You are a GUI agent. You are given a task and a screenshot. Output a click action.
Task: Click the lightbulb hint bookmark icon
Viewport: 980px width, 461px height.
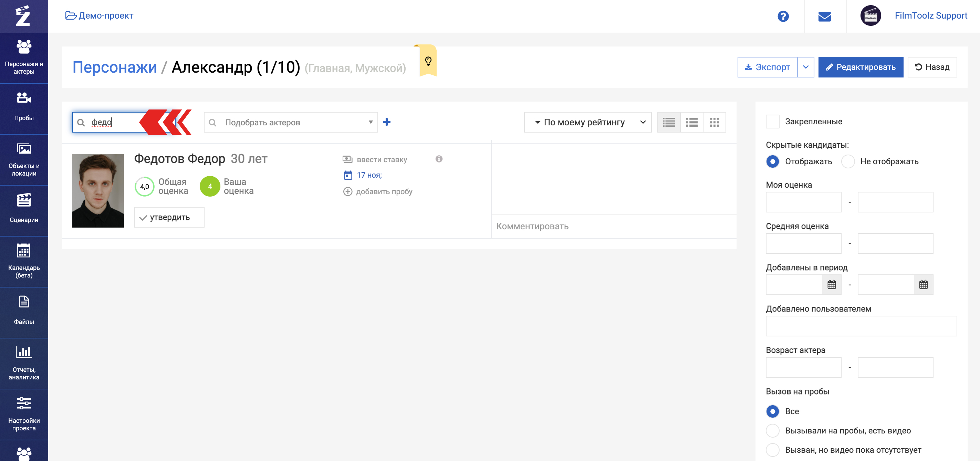[x=428, y=61]
